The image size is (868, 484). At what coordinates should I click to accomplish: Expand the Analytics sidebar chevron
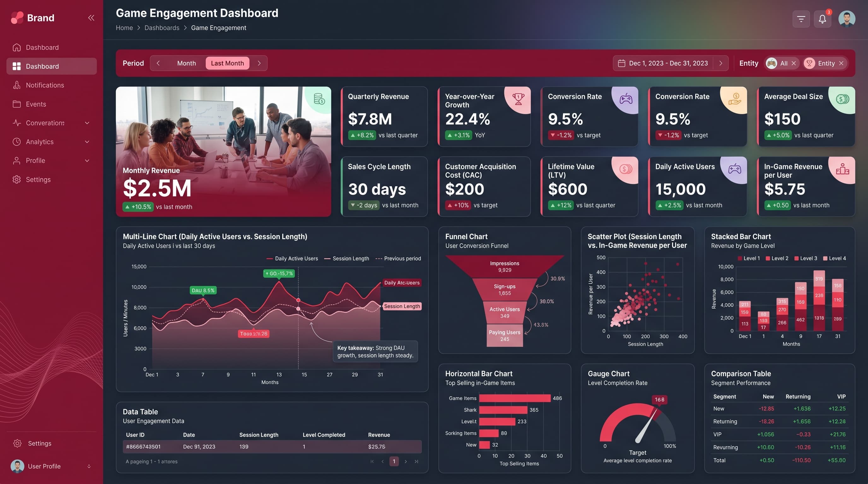pyautogui.click(x=87, y=142)
